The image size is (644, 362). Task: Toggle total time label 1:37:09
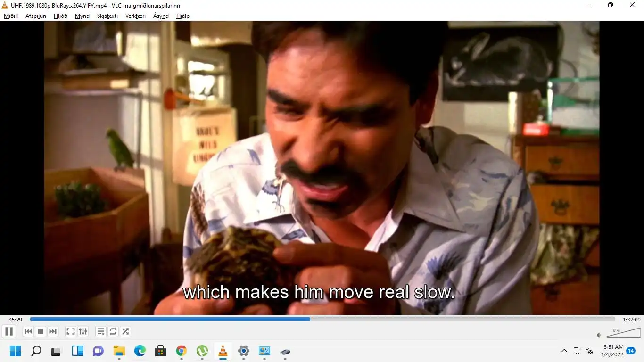[631, 320]
